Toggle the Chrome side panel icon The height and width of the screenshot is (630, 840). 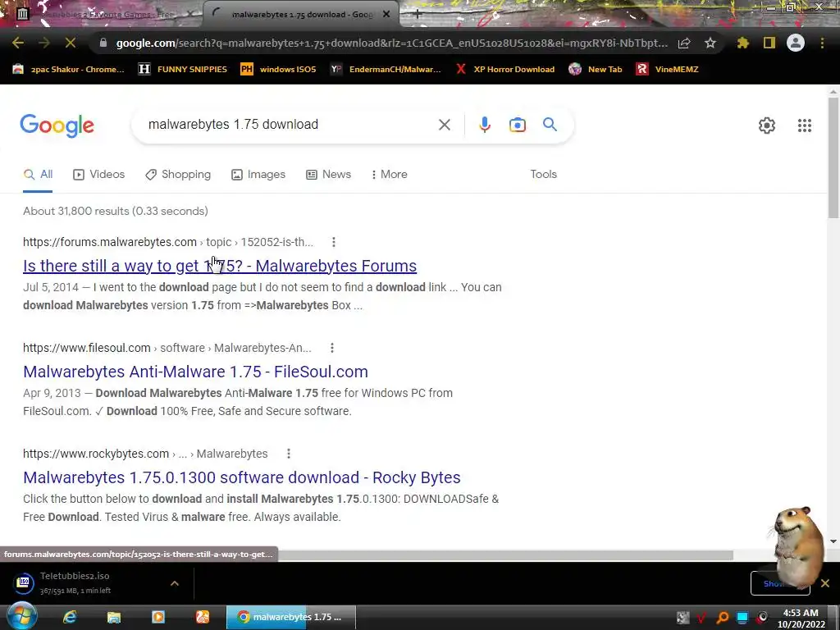click(x=769, y=43)
